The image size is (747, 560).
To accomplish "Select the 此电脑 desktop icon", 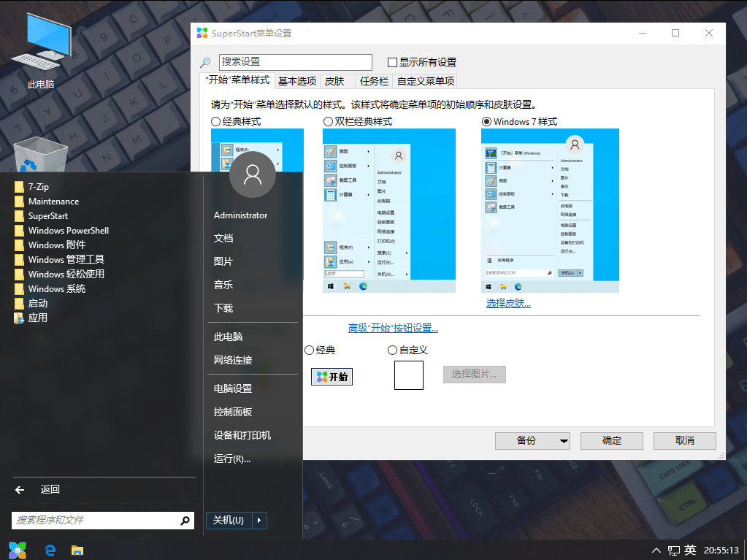I will [41, 51].
